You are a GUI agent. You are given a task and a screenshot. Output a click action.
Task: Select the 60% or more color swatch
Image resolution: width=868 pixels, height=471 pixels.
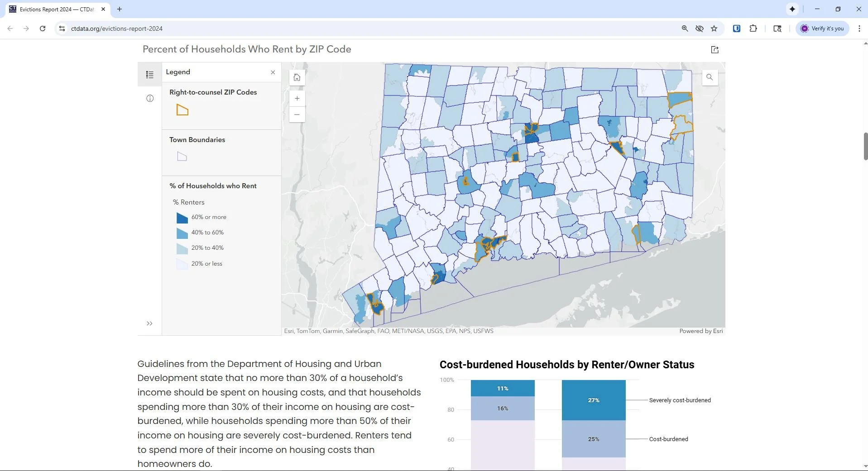pos(182,218)
